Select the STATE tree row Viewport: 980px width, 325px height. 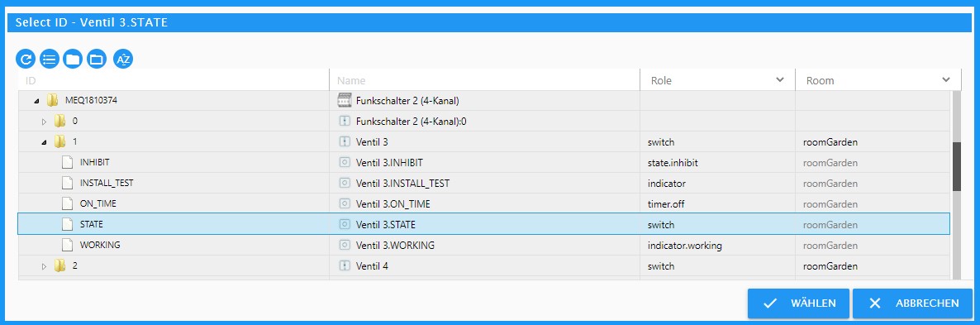click(483, 224)
